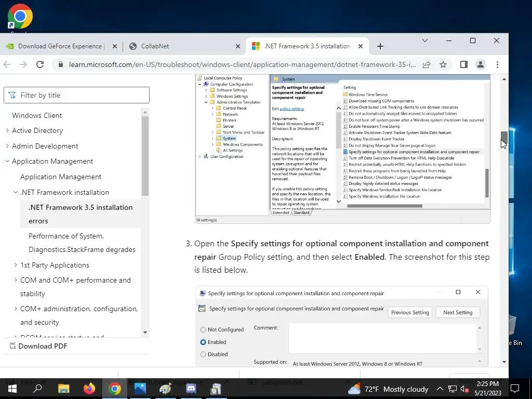Open clock showing 2:25 PM
The width and height of the screenshot is (532, 399).
(x=487, y=389)
